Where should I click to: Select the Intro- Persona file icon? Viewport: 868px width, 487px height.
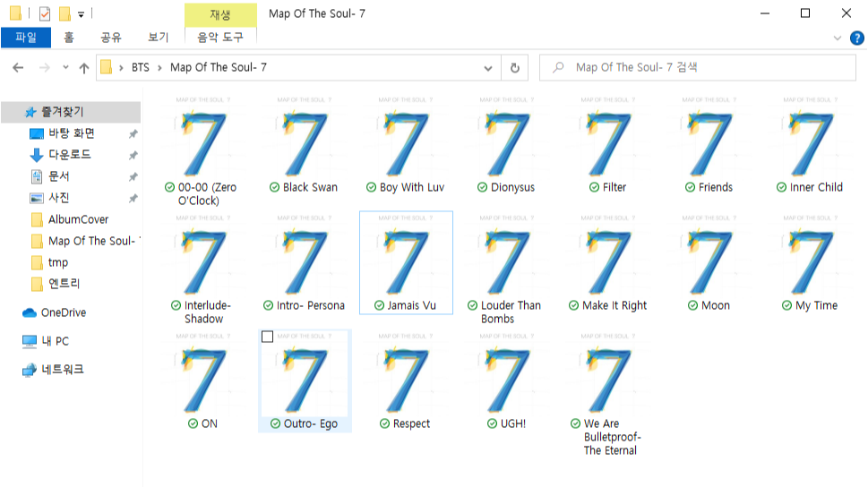click(x=304, y=256)
